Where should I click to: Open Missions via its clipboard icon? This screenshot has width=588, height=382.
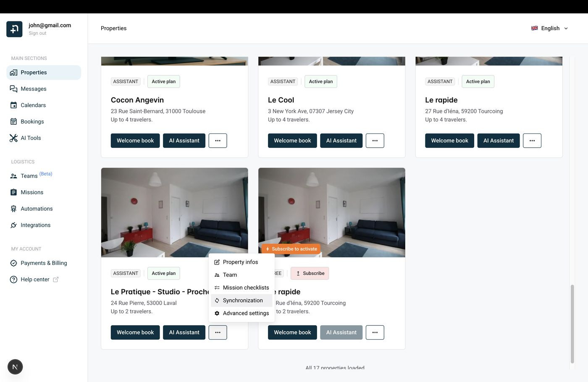click(13, 192)
